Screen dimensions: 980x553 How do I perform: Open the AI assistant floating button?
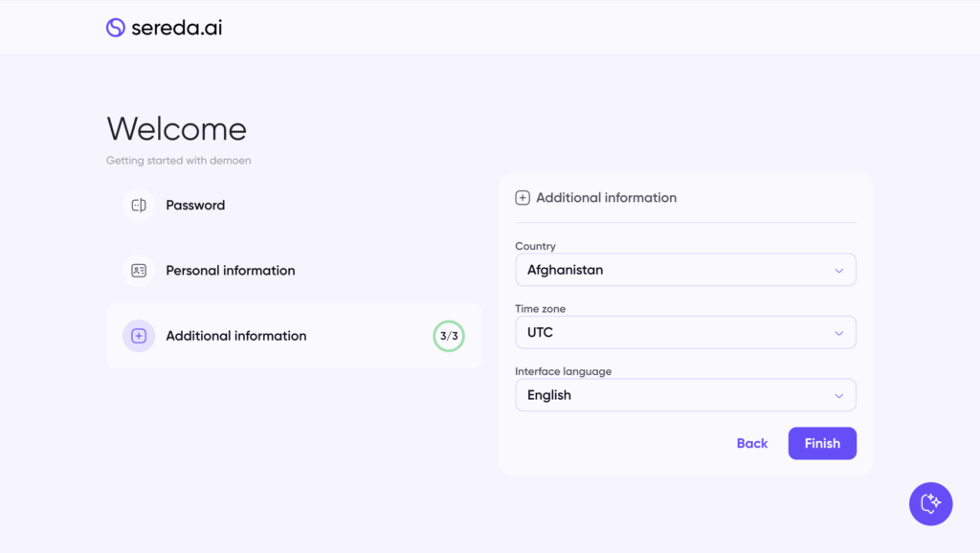coord(930,503)
